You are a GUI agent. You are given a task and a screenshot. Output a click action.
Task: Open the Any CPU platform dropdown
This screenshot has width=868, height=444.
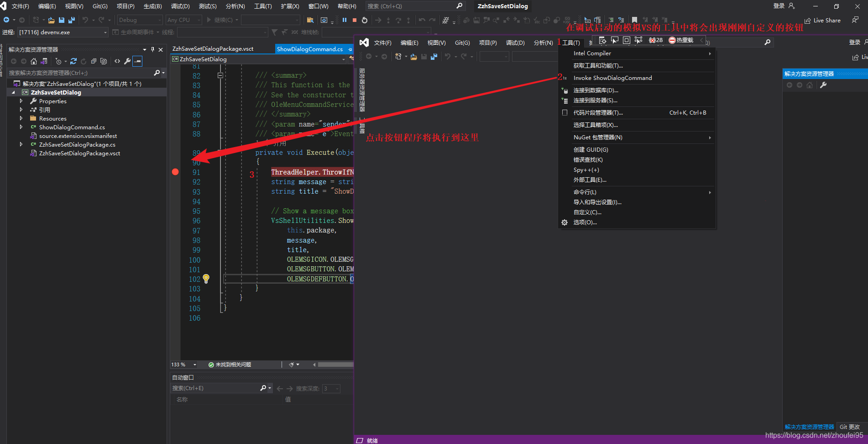tap(183, 20)
